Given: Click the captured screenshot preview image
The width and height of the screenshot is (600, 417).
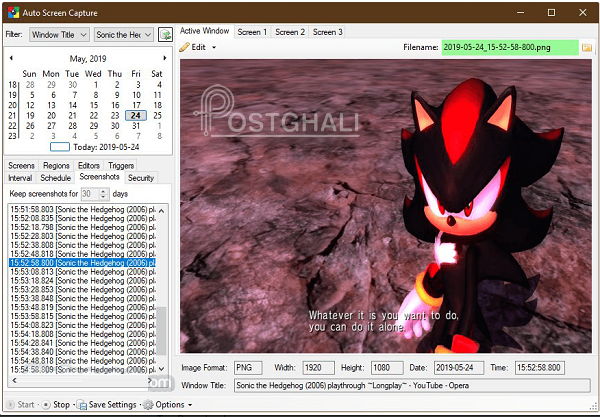Looking at the screenshot, I should (386, 206).
